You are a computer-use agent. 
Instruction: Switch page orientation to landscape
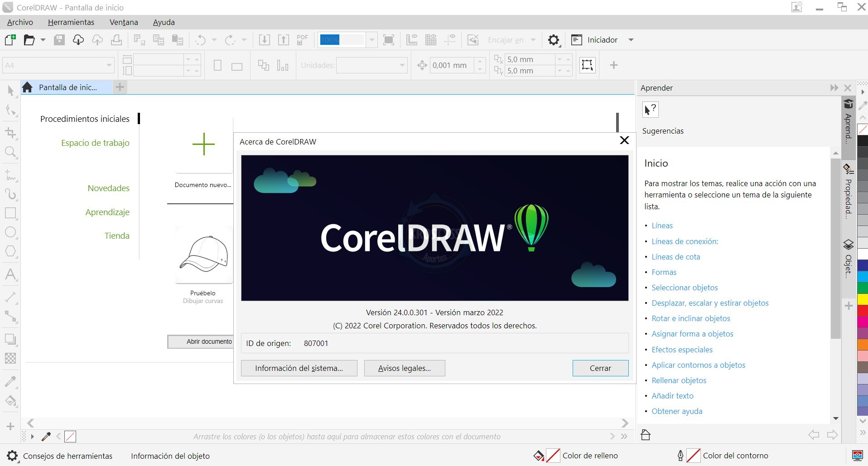tap(237, 66)
